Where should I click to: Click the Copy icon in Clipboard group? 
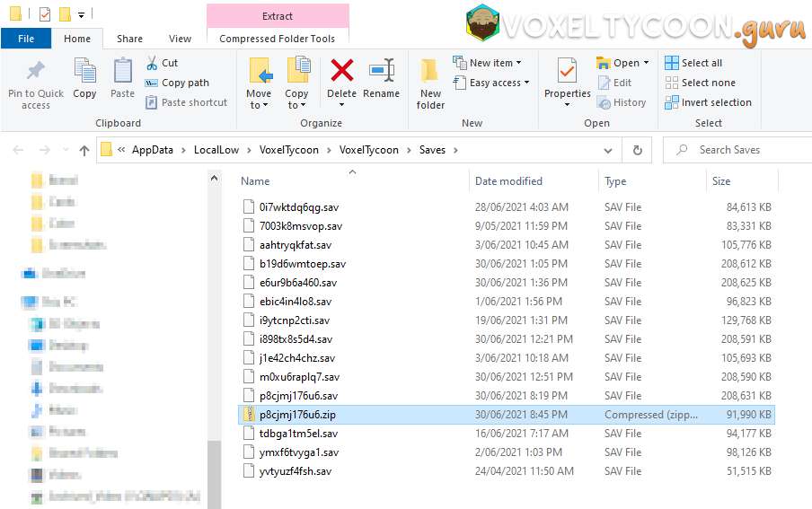pos(84,72)
